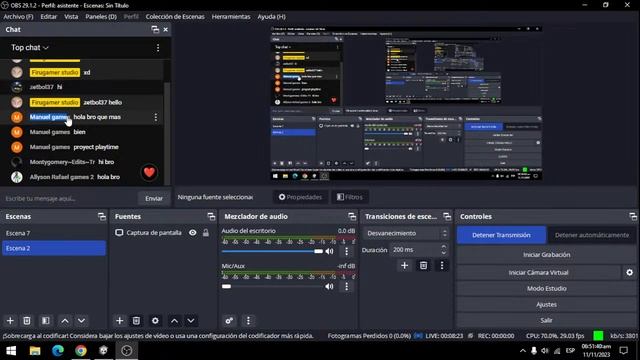Delete selected scene with trash icon
640x360 pixels.
pos(27,321)
